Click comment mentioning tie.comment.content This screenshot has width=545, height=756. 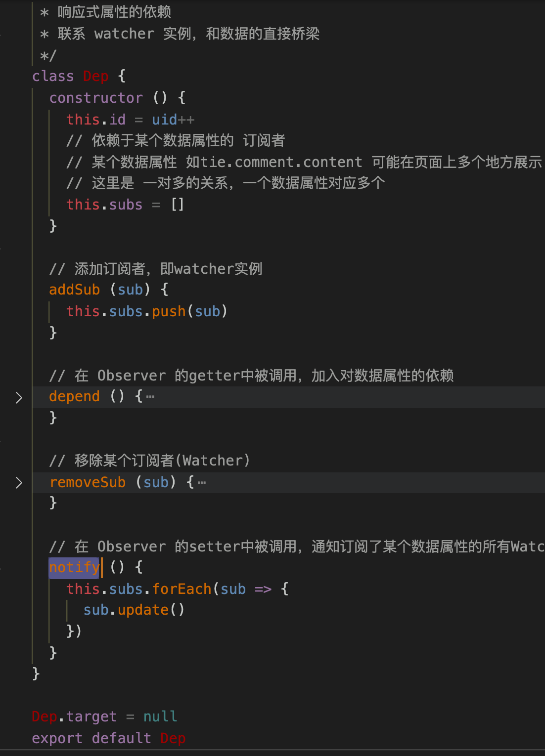coord(304,162)
